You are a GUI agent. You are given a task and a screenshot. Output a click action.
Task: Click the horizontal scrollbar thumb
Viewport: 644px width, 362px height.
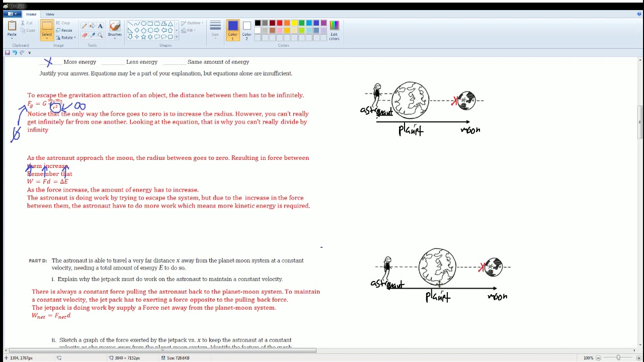(x=162, y=350)
